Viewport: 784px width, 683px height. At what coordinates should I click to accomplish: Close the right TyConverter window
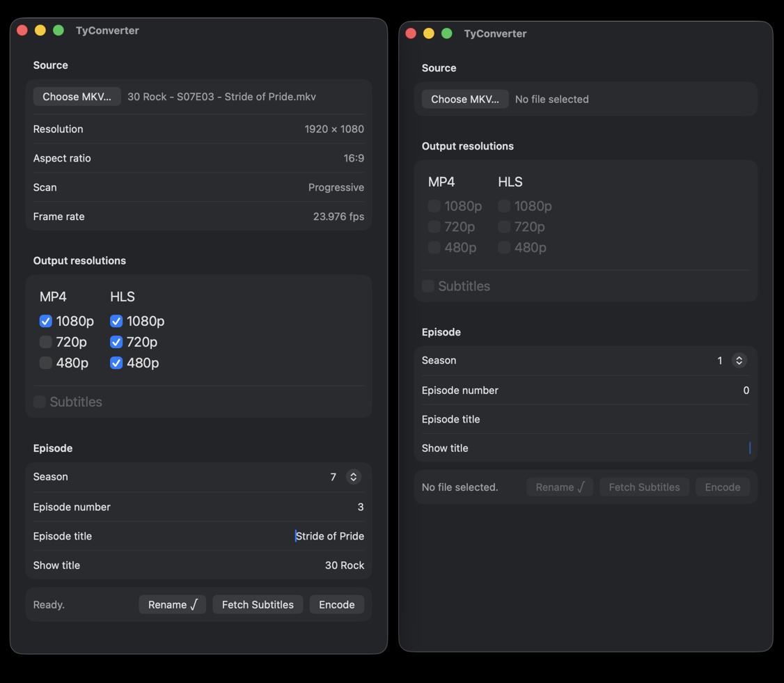click(x=411, y=33)
